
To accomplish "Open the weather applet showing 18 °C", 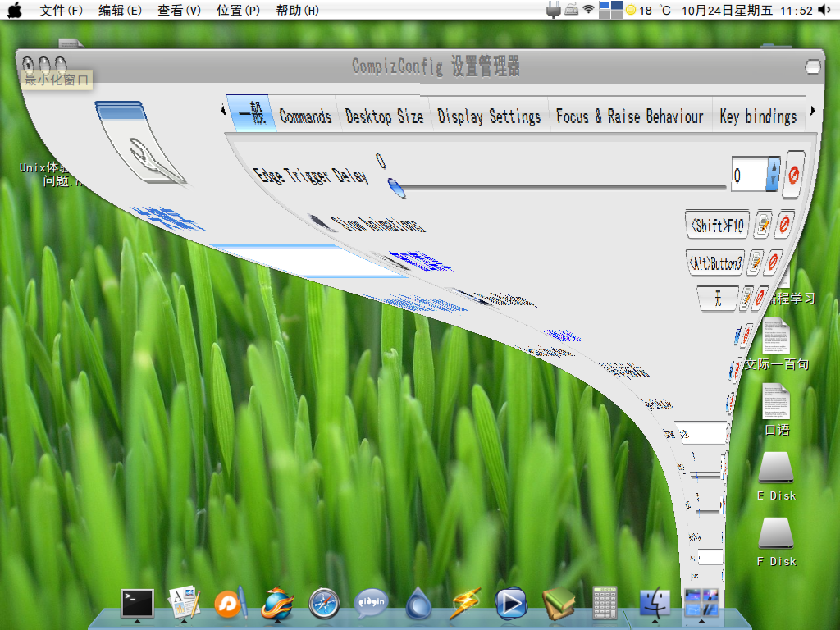I will [x=648, y=10].
